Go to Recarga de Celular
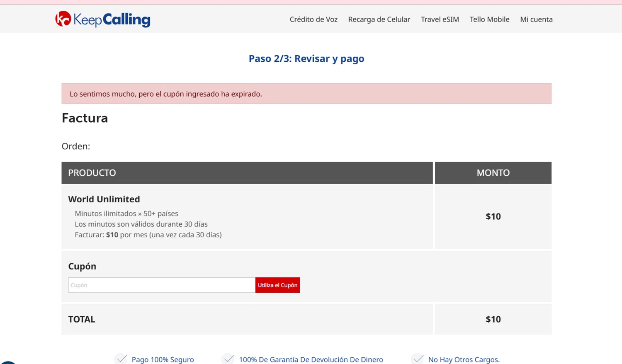622x364 pixels. click(x=379, y=19)
